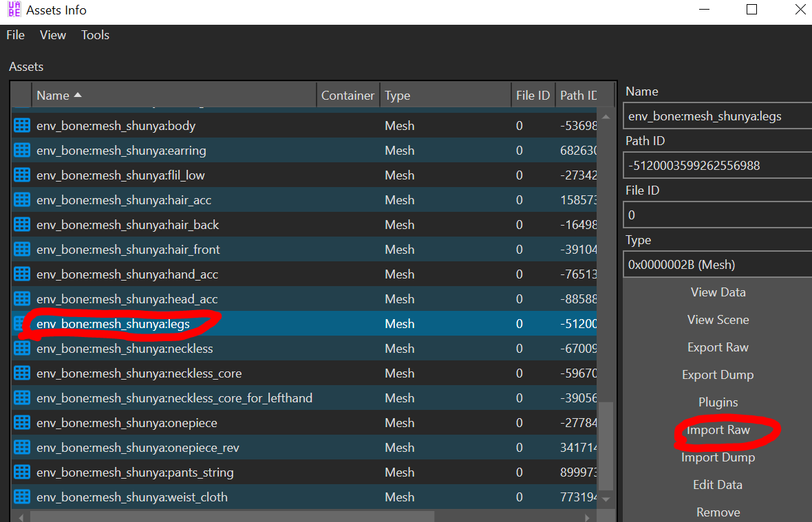The height and width of the screenshot is (522, 812).
Task: Click the Export Dump button
Action: (x=718, y=375)
